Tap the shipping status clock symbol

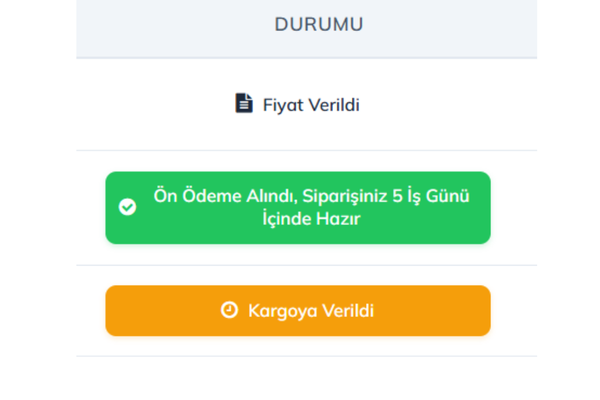pos(229,311)
